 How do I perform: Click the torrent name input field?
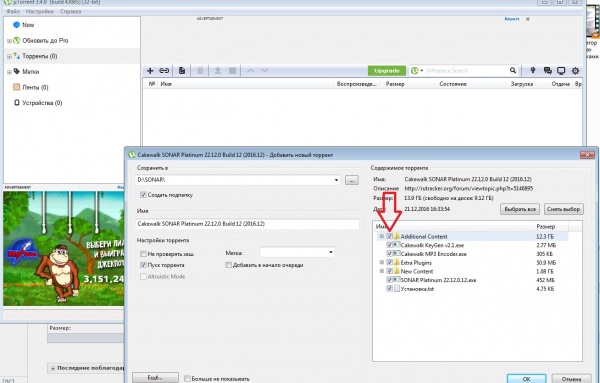[x=247, y=224]
